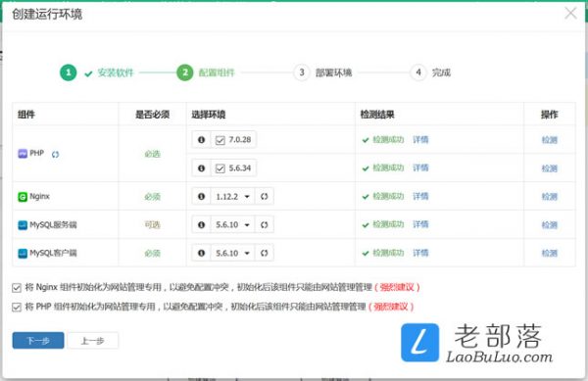Open MySQL客户端 5.6.10 version dropdown
Viewport: 588px width, 381px height.
[x=232, y=253]
